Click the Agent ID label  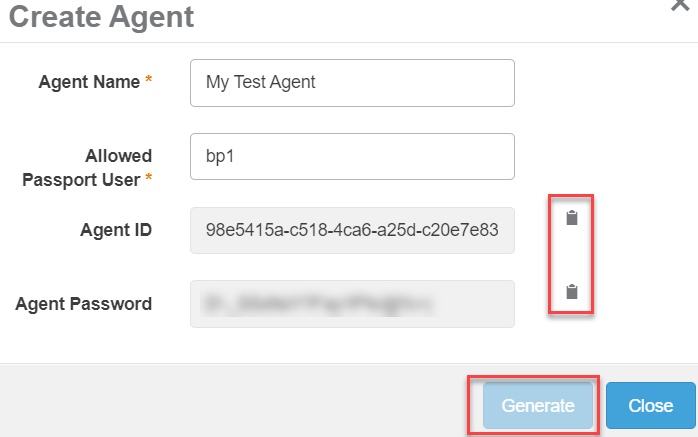(116, 230)
